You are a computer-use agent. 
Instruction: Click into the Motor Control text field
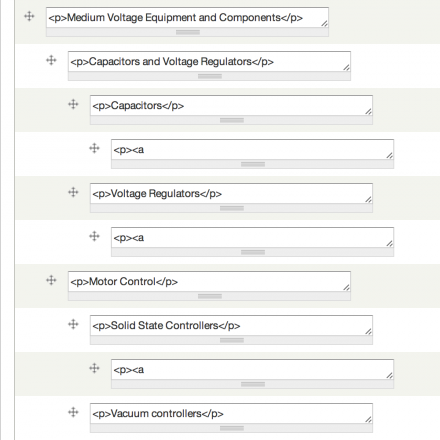pos(209,282)
